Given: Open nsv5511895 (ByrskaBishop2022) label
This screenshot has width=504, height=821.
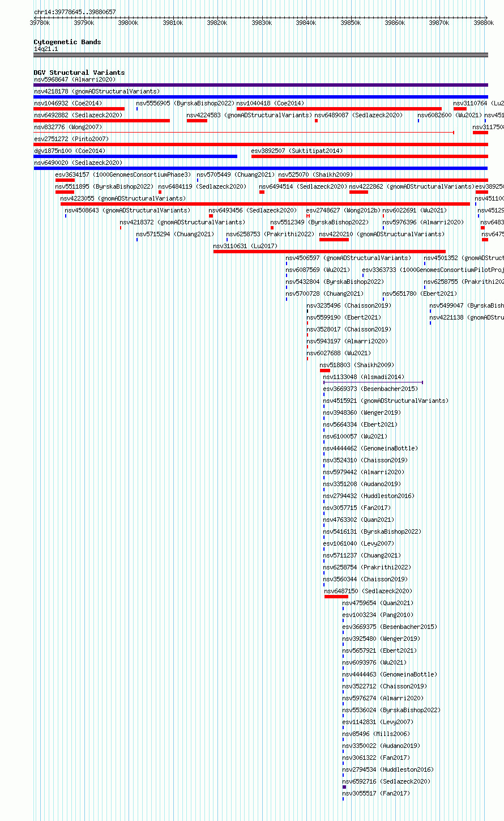Looking at the screenshot, I should click(105, 186).
